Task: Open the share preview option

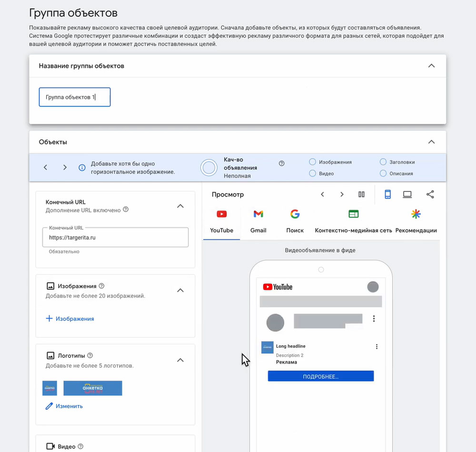Action: 430,194
